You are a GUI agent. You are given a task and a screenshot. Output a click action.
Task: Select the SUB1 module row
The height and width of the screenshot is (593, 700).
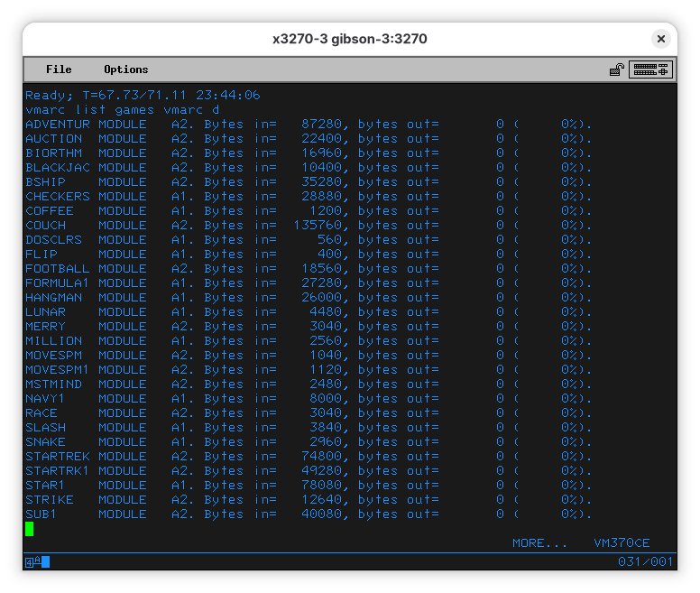(309, 514)
